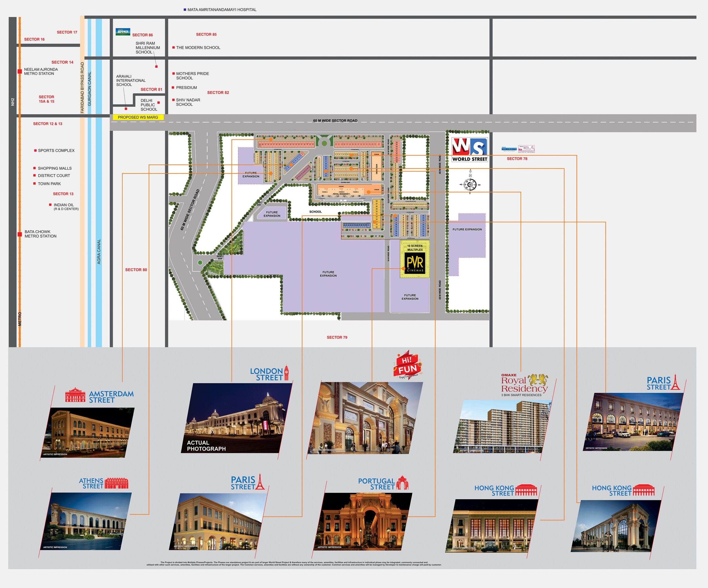Click the PVR Cinemas multiplex logo
The height and width of the screenshot is (588, 708).
(x=415, y=263)
